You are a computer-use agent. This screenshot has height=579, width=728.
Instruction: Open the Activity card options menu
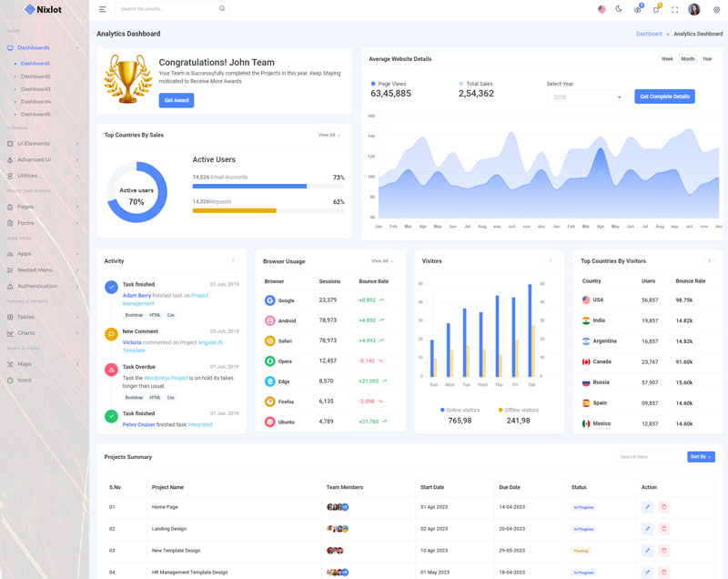pos(233,261)
